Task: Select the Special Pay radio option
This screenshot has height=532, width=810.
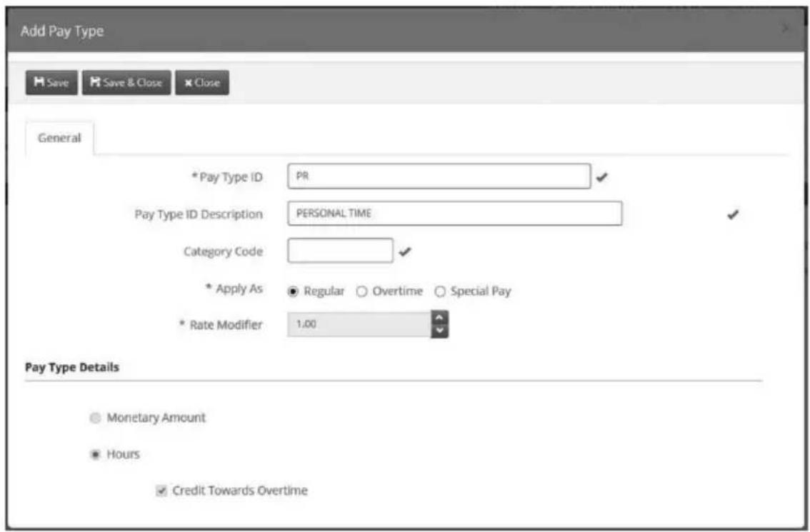Action: click(x=439, y=292)
